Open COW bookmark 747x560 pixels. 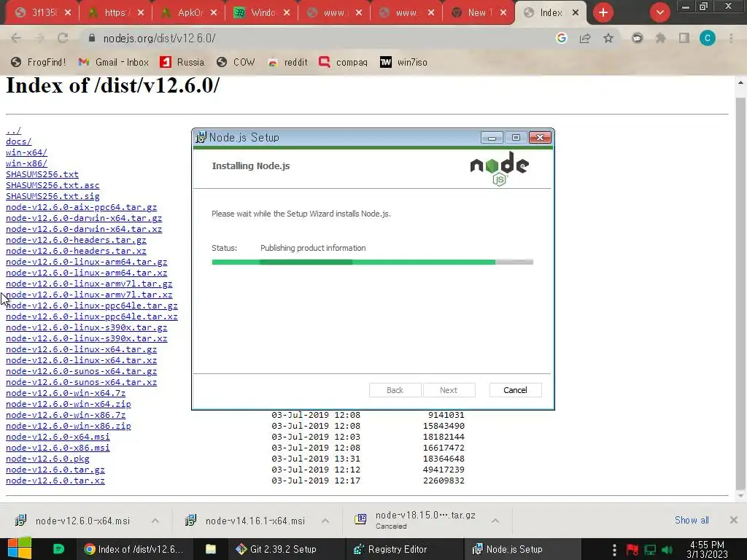[x=236, y=63]
